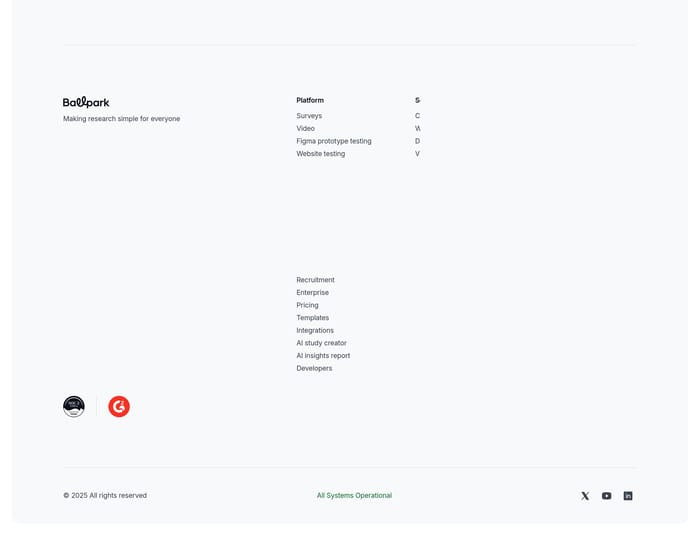Check the All Systems Operational status link

354,496
